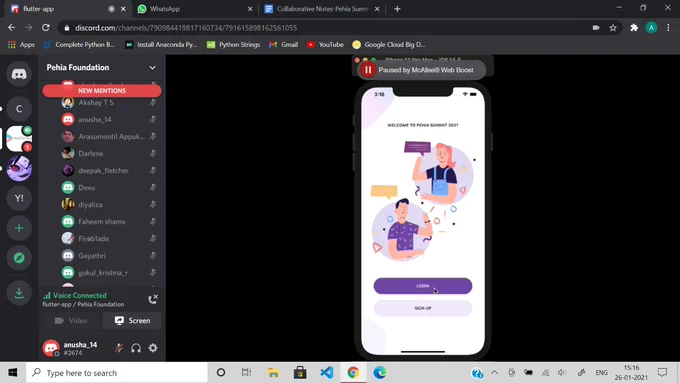Switch to Collaborative Notes tab

click(322, 9)
